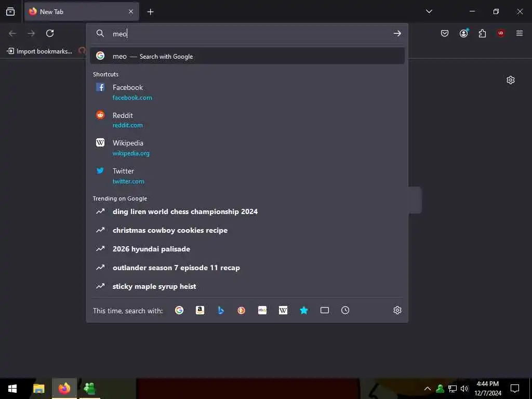This screenshot has height=399, width=532.
Task: Open volume control in system tray
Action: 464,389
